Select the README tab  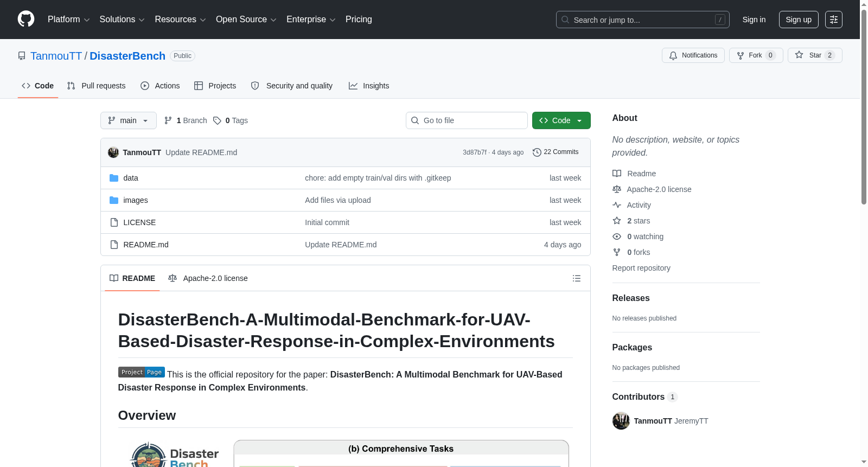pyautogui.click(x=132, y=278)
